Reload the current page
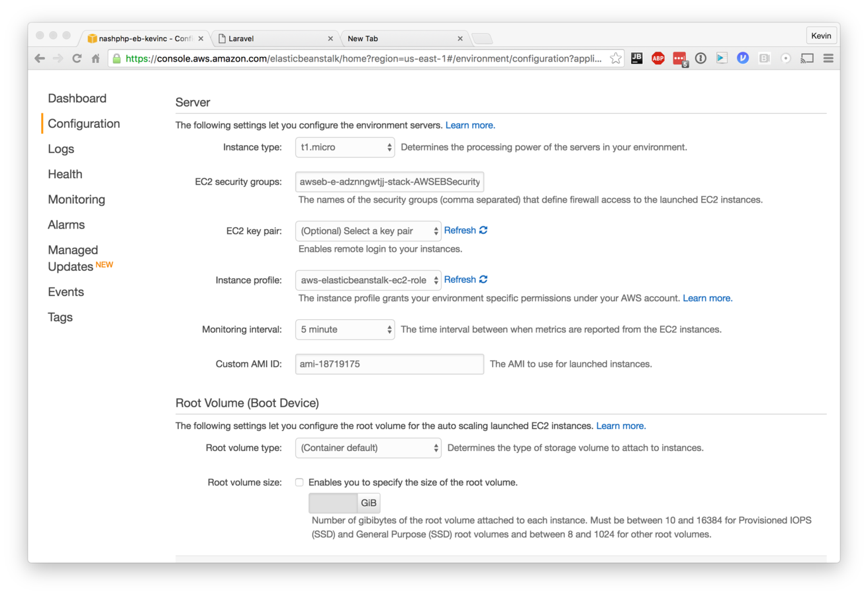This screenshot has width=868, height=596. [77, 58]
